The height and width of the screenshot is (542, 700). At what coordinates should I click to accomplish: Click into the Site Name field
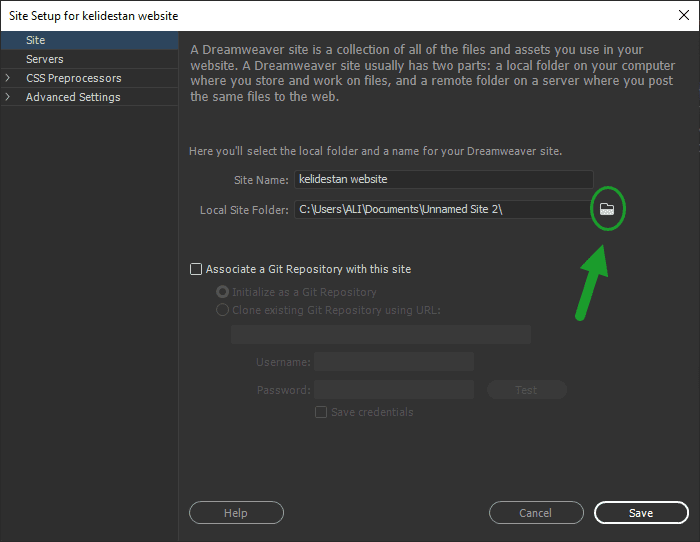tap(444, 179)
